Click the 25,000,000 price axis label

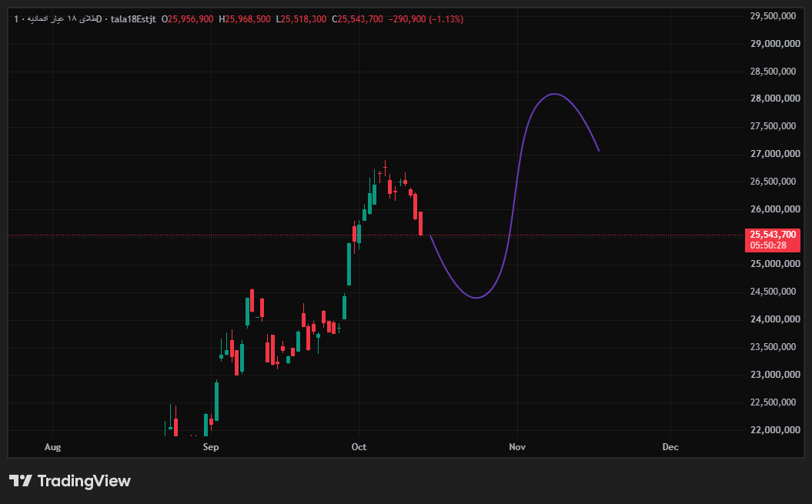click(775, 264)
